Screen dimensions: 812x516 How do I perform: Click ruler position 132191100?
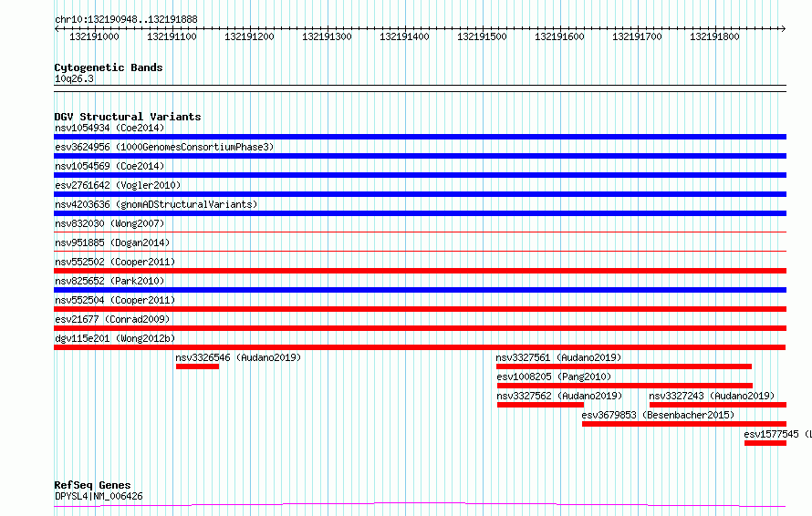coord(172,36)
